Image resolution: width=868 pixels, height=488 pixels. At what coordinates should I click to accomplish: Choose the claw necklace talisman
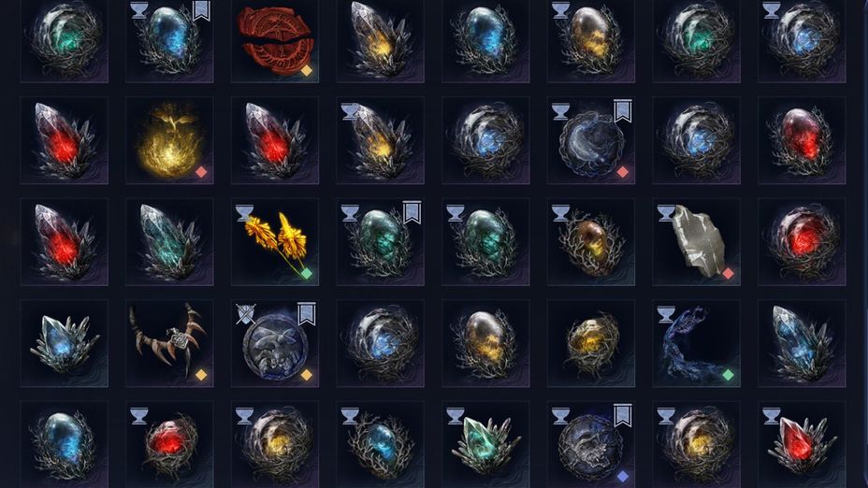click(x=169, y=343)
